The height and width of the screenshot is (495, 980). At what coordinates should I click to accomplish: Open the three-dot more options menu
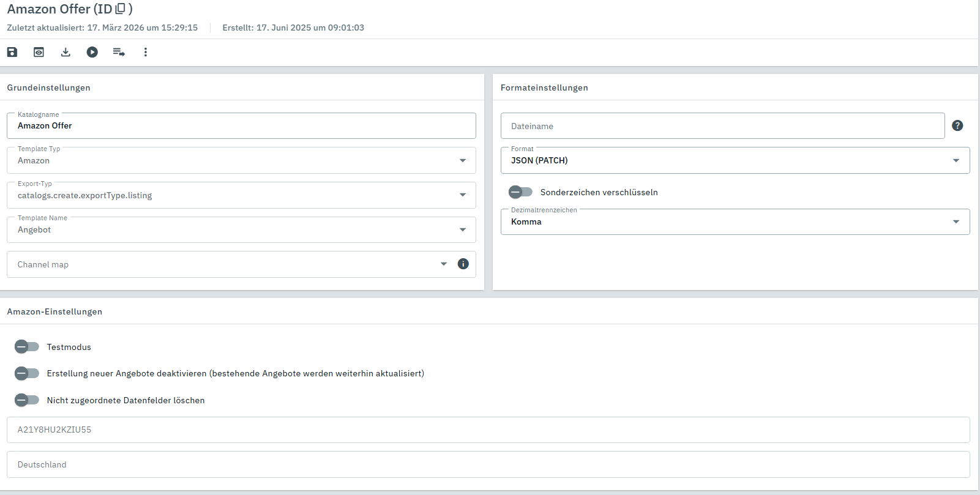pyautogui.click(x=145, y=52)
